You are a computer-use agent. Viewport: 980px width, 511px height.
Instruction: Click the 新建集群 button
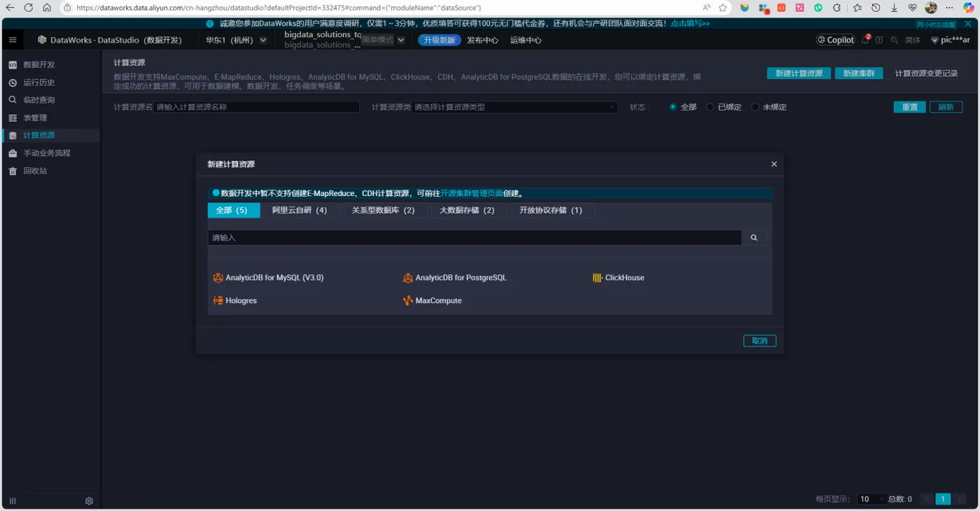859,73
